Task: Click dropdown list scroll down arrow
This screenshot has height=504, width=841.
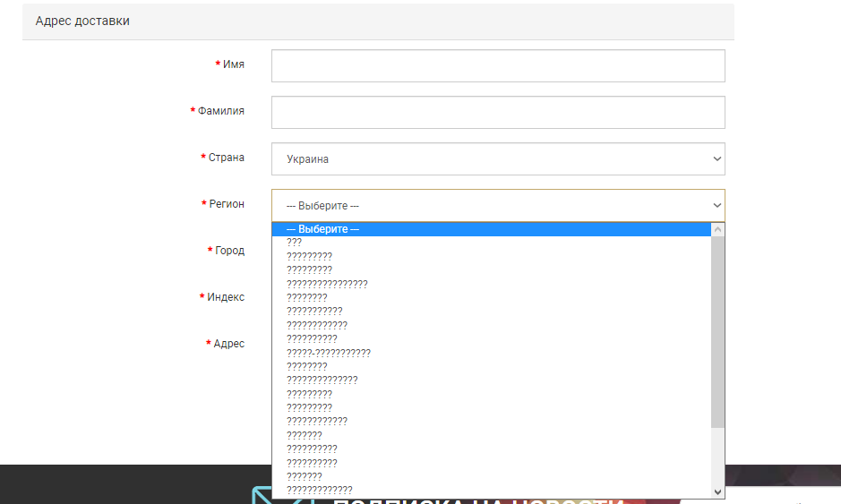Action: click(x=717, y=491)
